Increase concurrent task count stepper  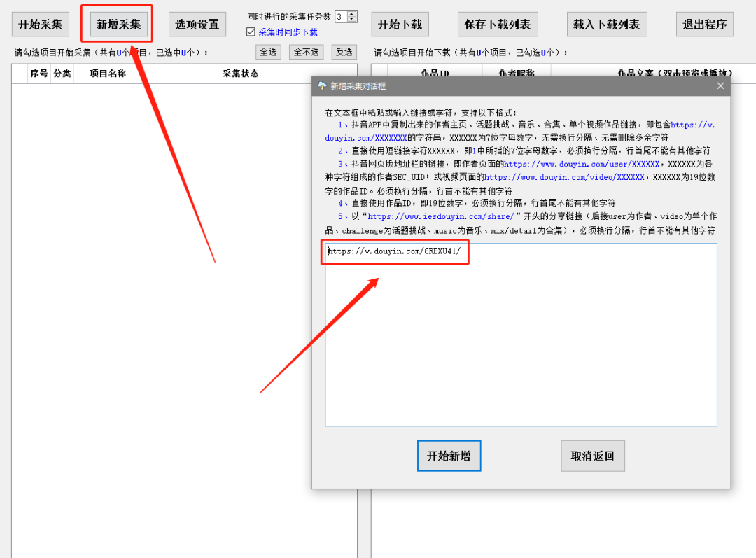[x=352, y=13]
